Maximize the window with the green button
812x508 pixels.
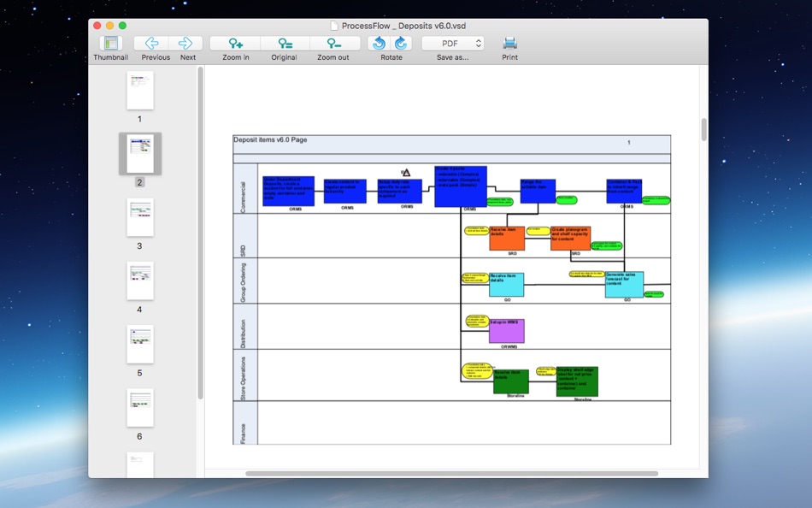[122, 26]
